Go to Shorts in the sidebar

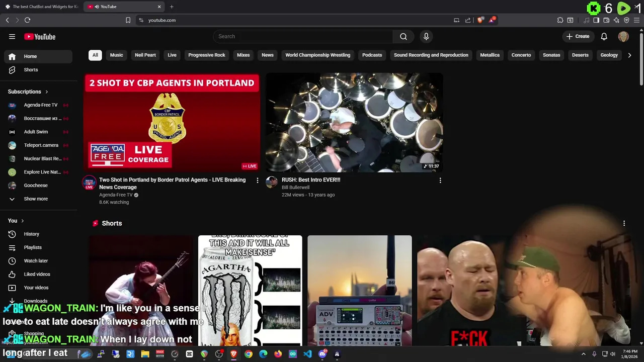(38, 70)
